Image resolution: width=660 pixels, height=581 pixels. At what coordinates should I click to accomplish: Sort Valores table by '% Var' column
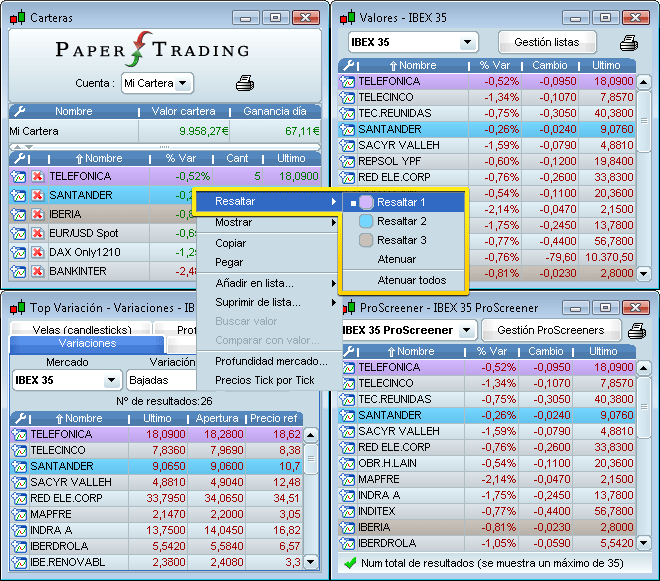click(x=495, y=66)
